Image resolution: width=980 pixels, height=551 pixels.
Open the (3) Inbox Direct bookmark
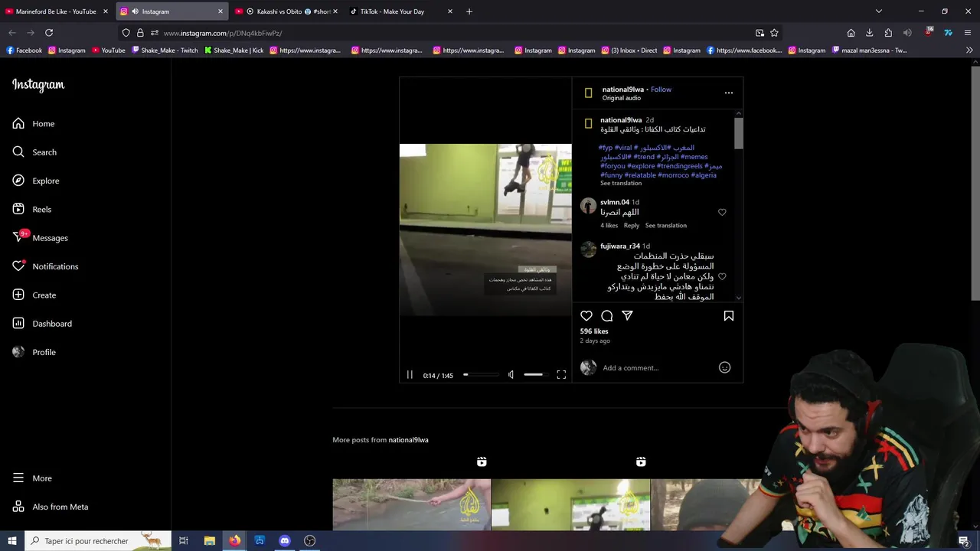(x=629, y=51)
